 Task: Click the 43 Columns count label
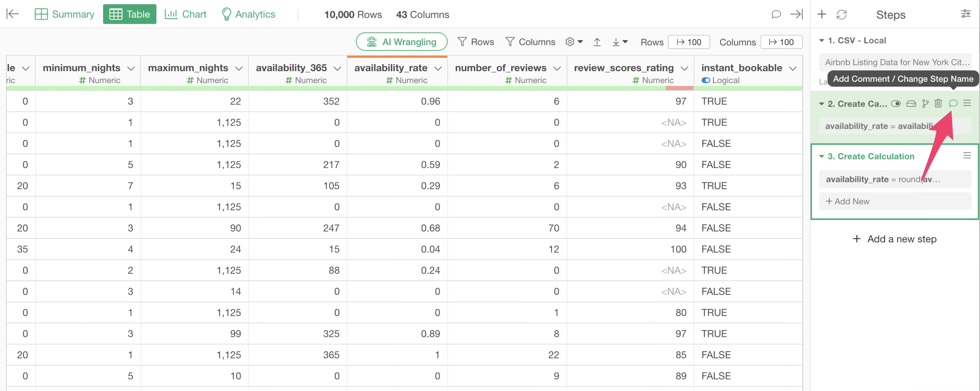pyautogui.click(x=422, y=15)
